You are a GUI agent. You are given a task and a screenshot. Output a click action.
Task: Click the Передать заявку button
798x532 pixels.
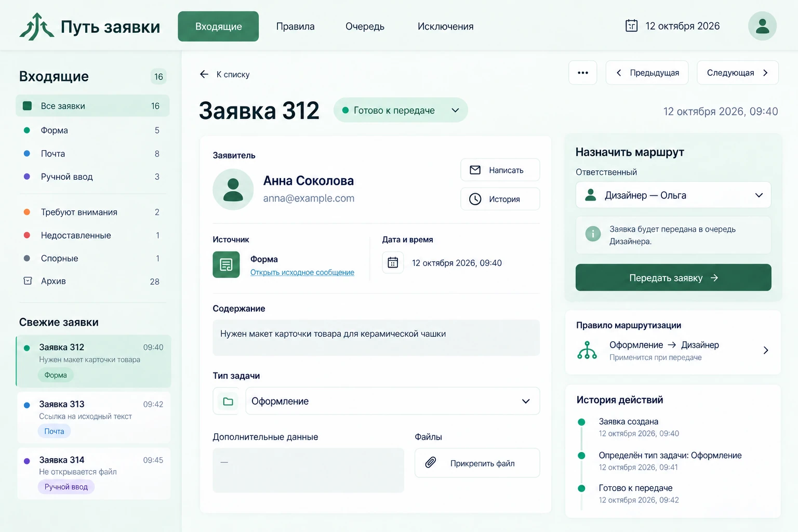tap(673, 277)
